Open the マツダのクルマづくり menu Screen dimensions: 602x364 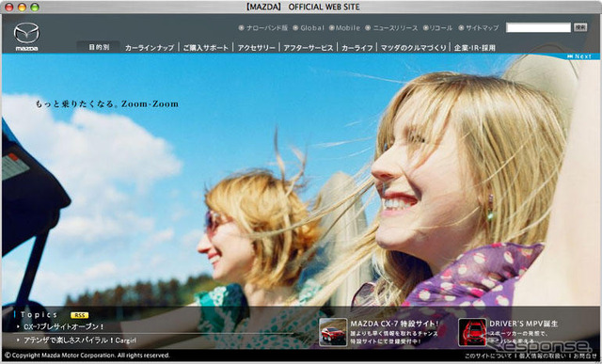tap(414, 48)
